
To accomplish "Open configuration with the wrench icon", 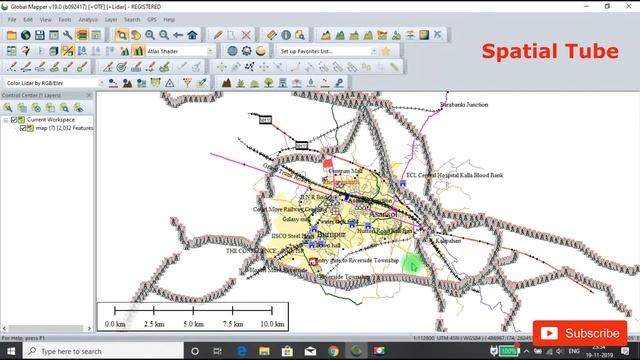I will click(67, 35).
